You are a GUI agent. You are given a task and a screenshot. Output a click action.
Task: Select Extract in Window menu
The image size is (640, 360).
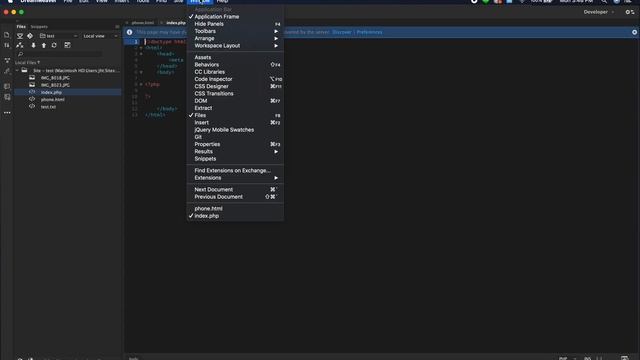236,108
